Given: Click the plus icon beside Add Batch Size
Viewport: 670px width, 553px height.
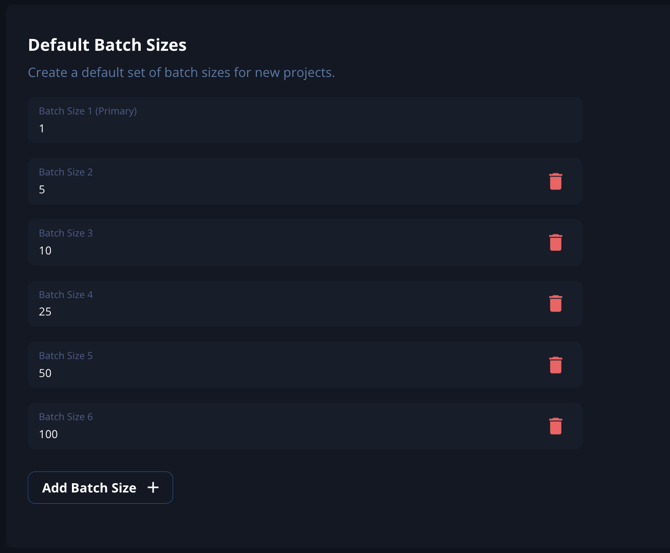Looking at the screenshot, I should 153,488.
